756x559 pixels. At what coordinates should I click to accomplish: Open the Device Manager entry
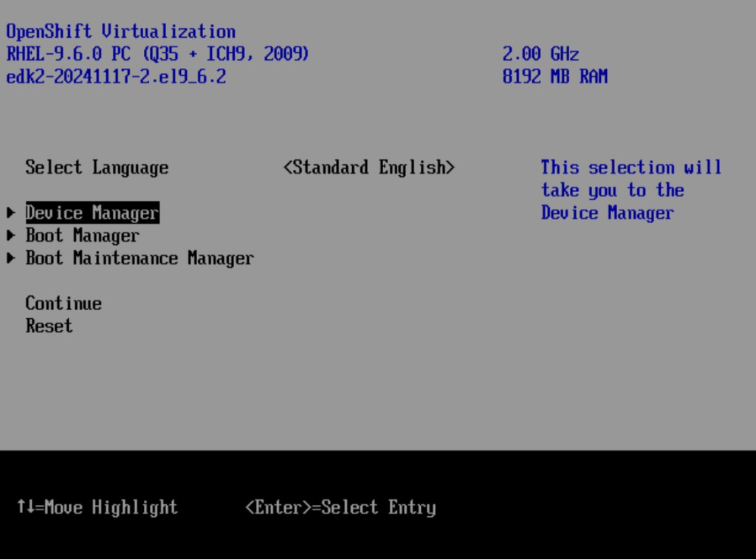(92, 213)
